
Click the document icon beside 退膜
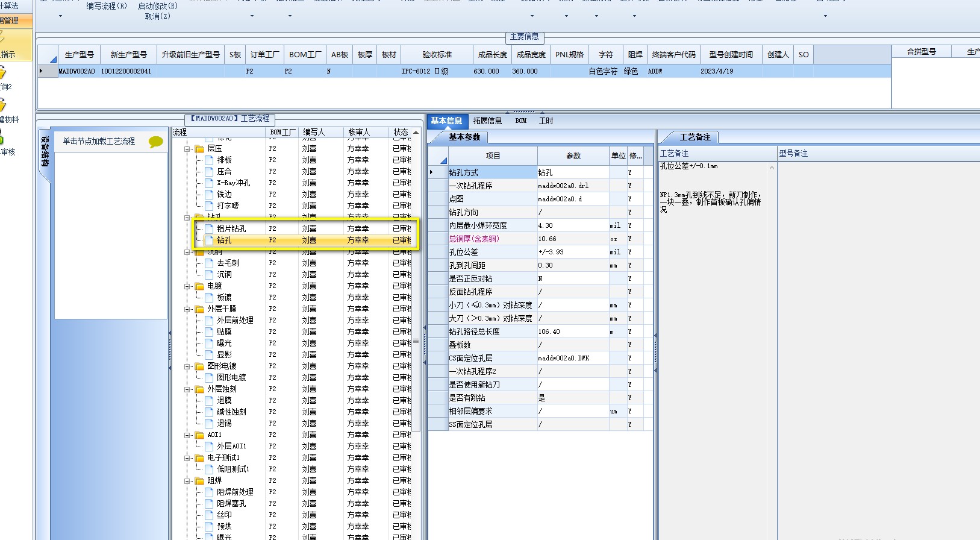click(x=209, y=400)
